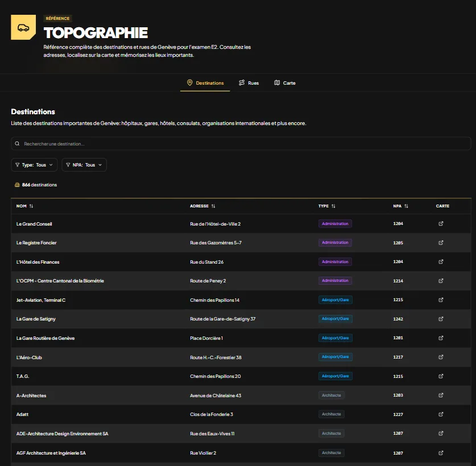The height and width of the screenshot is (466, 476).
Task: Focus the Rechercher une destination search field
Action: 241,144
